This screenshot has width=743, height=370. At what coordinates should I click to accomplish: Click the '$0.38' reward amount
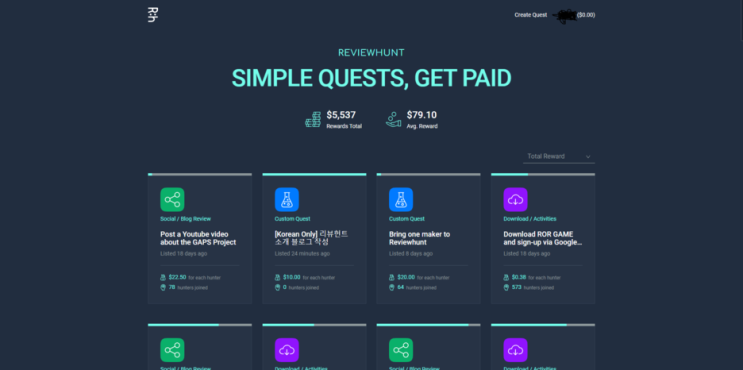519,277
